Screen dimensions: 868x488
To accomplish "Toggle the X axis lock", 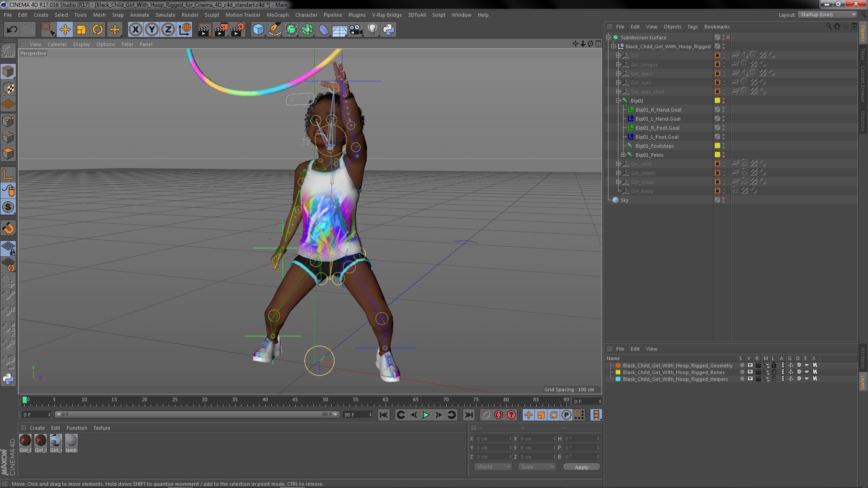I will tap(135, 30).
